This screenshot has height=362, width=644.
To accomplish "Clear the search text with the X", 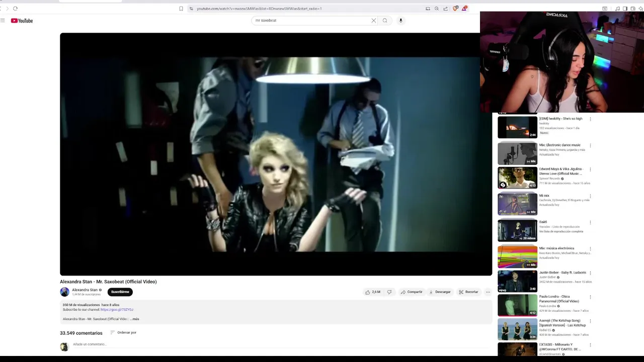I will tap(374, 21).
